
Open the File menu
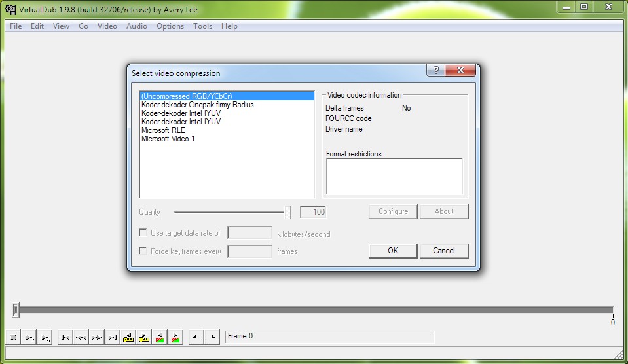coord(16,26)
